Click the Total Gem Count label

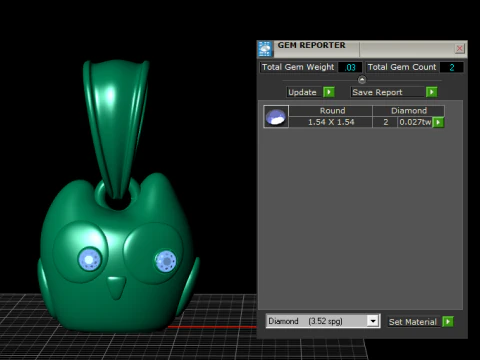[x=402, y=67]
